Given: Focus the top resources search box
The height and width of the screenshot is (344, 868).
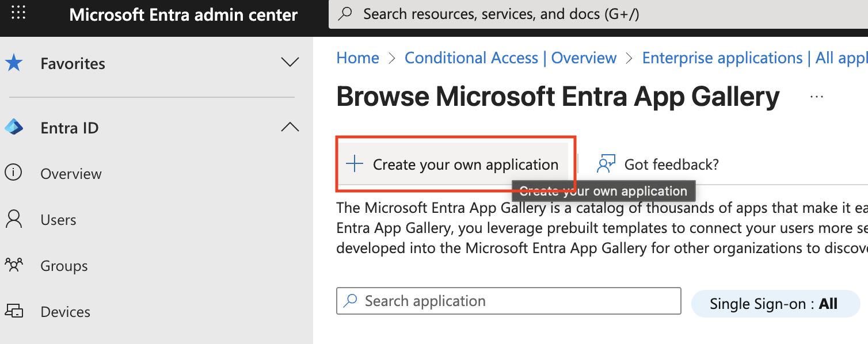Looking at the screenshot, I should 599,14.
